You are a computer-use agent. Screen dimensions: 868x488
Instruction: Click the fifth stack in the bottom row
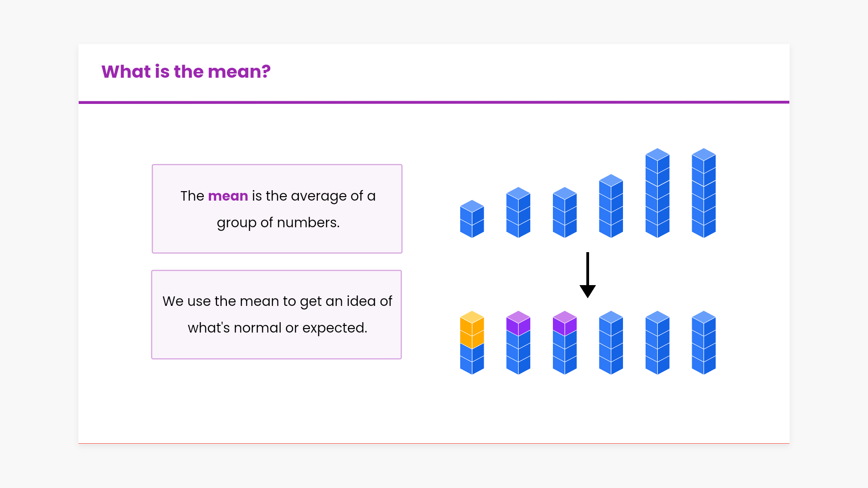[x=657, y=343]
